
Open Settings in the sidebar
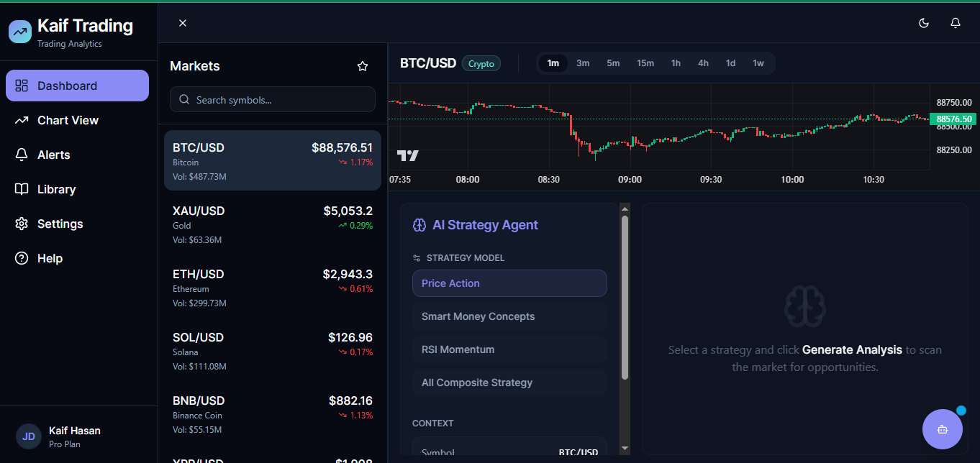coord(77,224)
